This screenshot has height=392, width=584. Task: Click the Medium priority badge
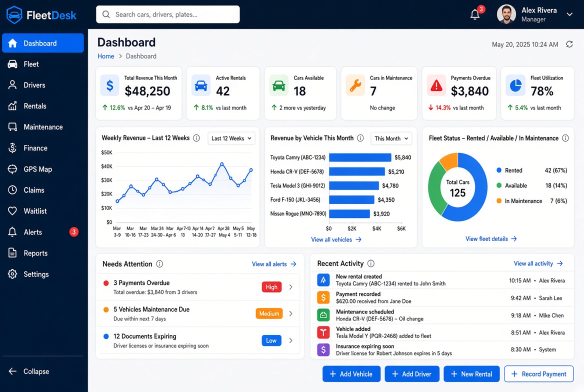[269, 313]
